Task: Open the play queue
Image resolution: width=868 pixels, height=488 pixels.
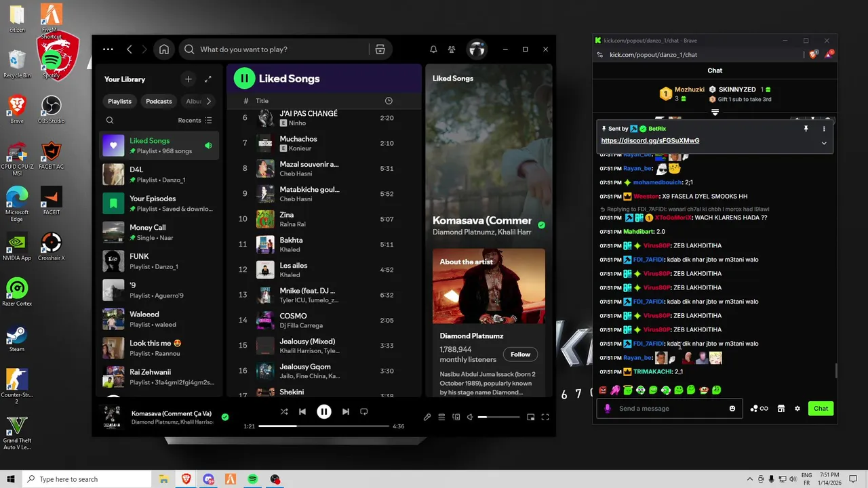Action: 441,418
